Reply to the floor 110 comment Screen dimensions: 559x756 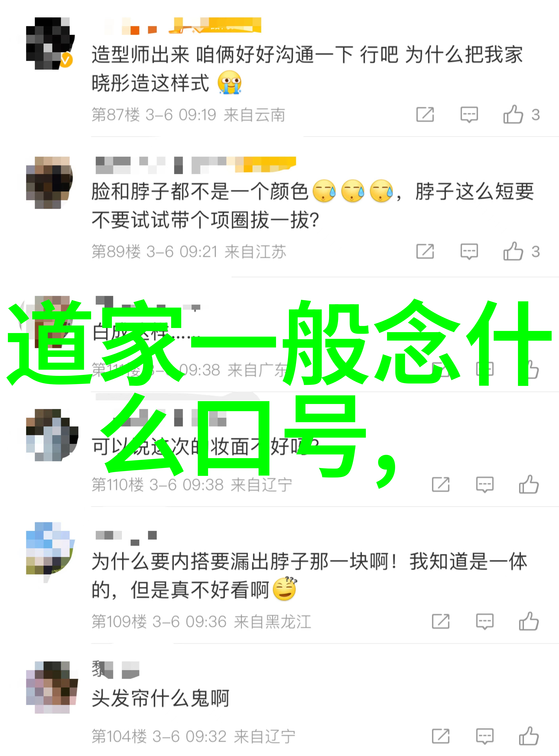pyautogui.click(x=484, y=484)
